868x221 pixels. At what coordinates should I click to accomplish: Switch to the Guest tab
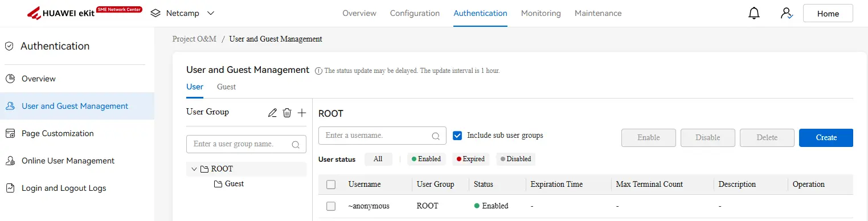pos(226,87)
